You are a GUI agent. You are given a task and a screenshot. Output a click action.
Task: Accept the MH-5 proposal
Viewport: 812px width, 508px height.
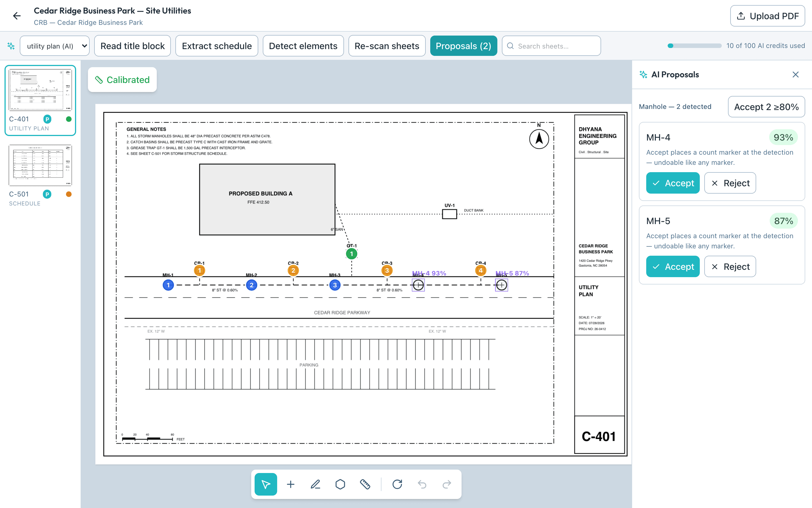(673, 267)
